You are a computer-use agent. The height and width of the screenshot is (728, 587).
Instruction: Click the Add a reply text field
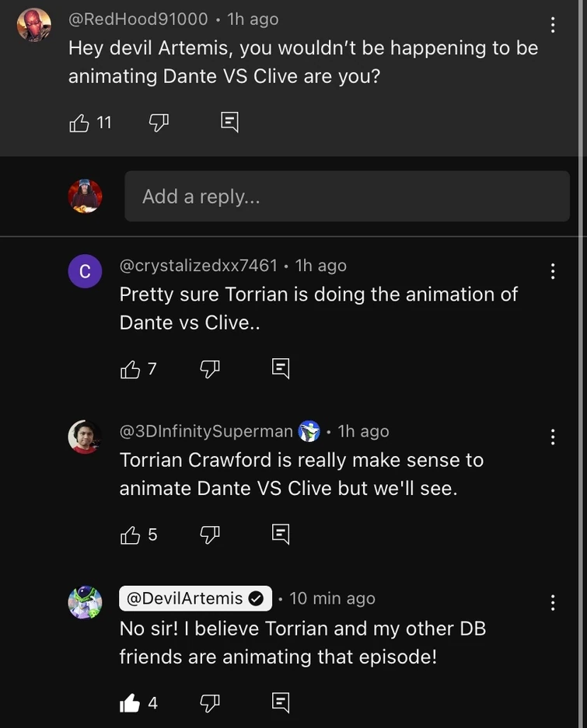[347, 197]
